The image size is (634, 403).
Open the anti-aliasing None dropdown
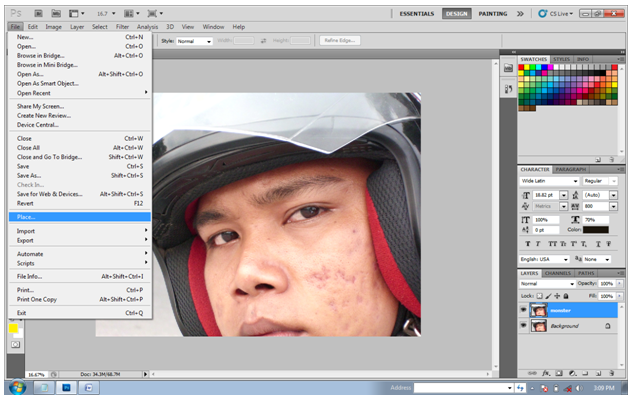(597, 259)
